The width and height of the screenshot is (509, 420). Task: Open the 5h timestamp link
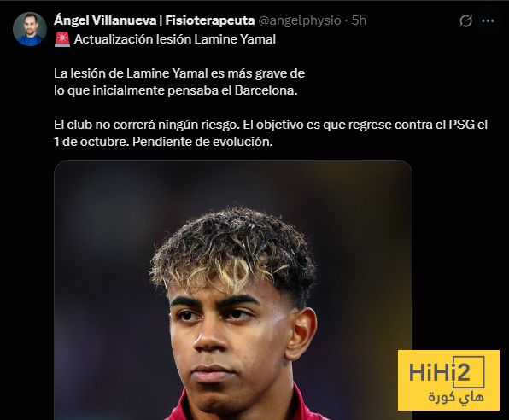click(359, 20)
